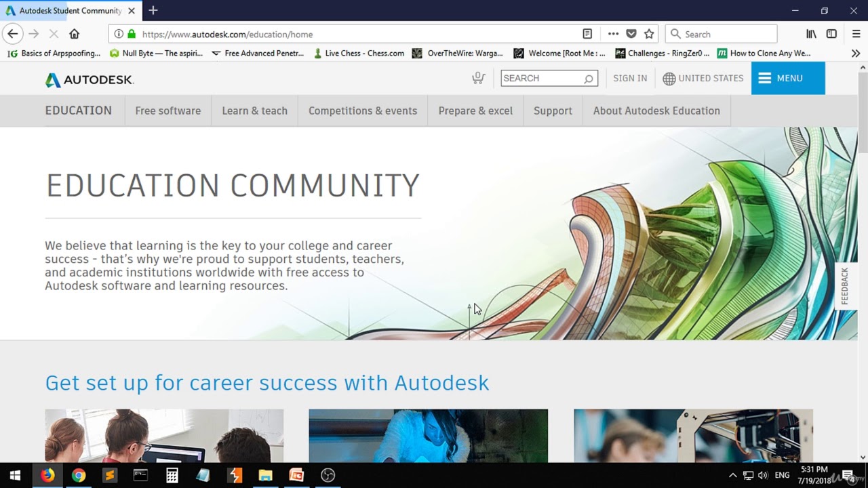The width and height of the screenshot is (868, 488).
Task: Click the Firefox Search field
Action: [x=722, y=34]
